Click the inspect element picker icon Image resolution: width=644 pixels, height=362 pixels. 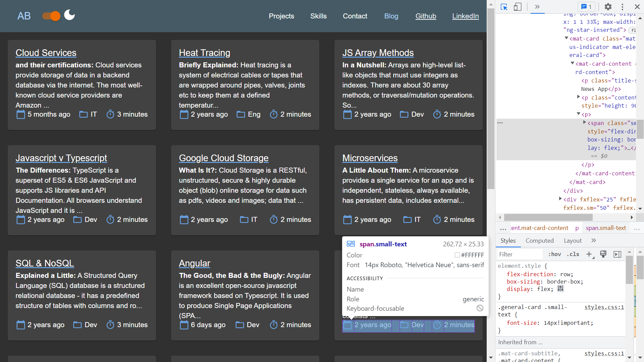tap(504, 7)
